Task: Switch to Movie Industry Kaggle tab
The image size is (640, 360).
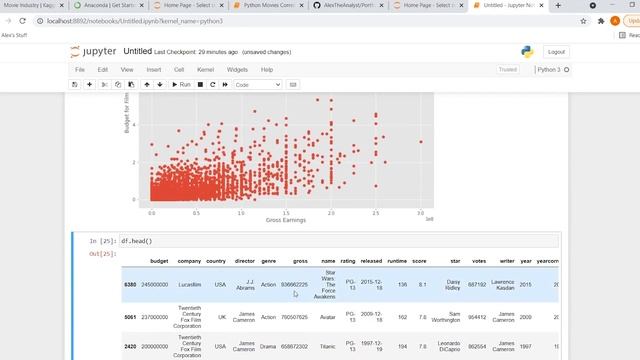Action: 29,5
